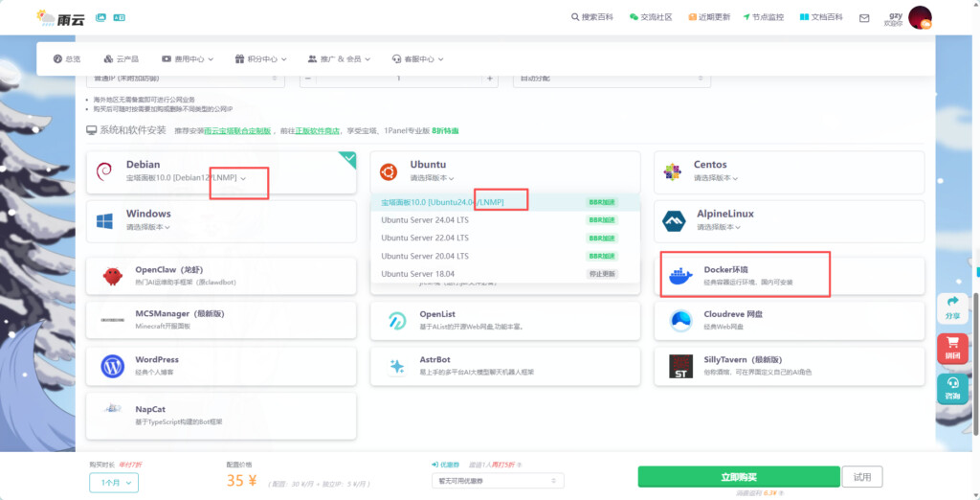Select the AstrBot app card
This screenshot has width=980, height=500.
tap(505, 366)
